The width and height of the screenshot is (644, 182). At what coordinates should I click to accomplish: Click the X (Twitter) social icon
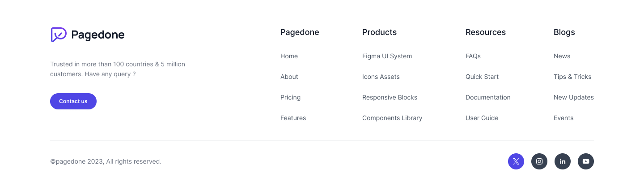pyautogui.click(x=516, y=161)
